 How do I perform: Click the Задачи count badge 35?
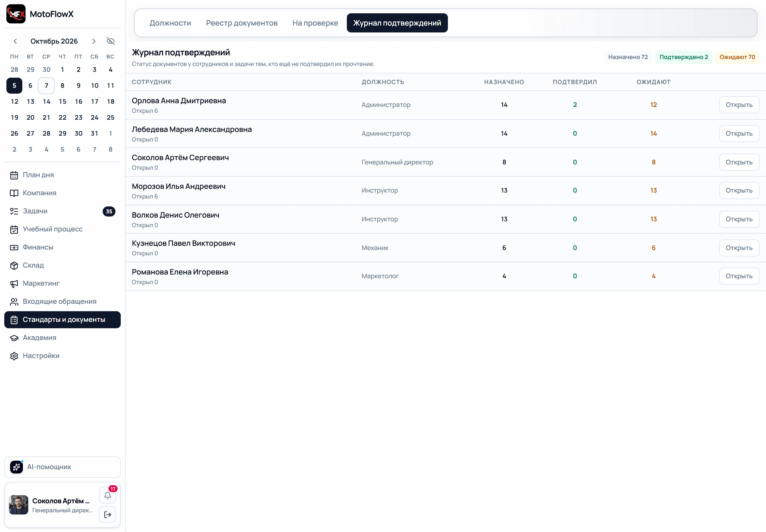pos(109,211)
